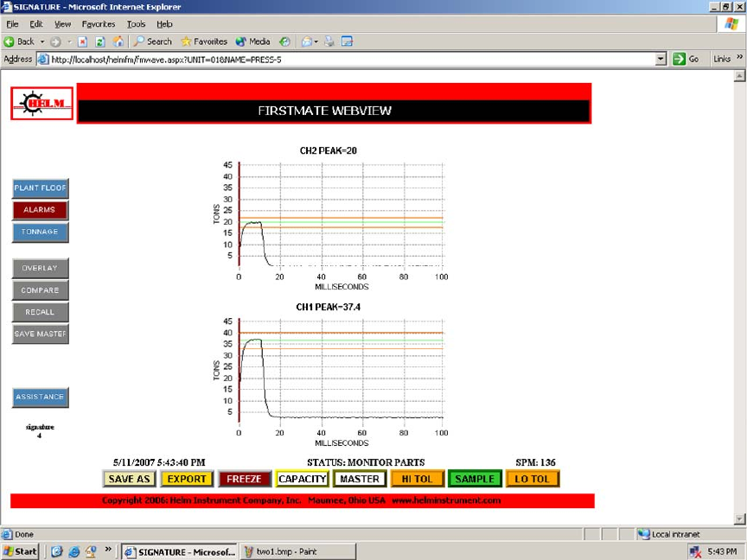The image size is (747, 560).
Task: Click the Mail icon in toolbar
Action: [x=306, y=41]
